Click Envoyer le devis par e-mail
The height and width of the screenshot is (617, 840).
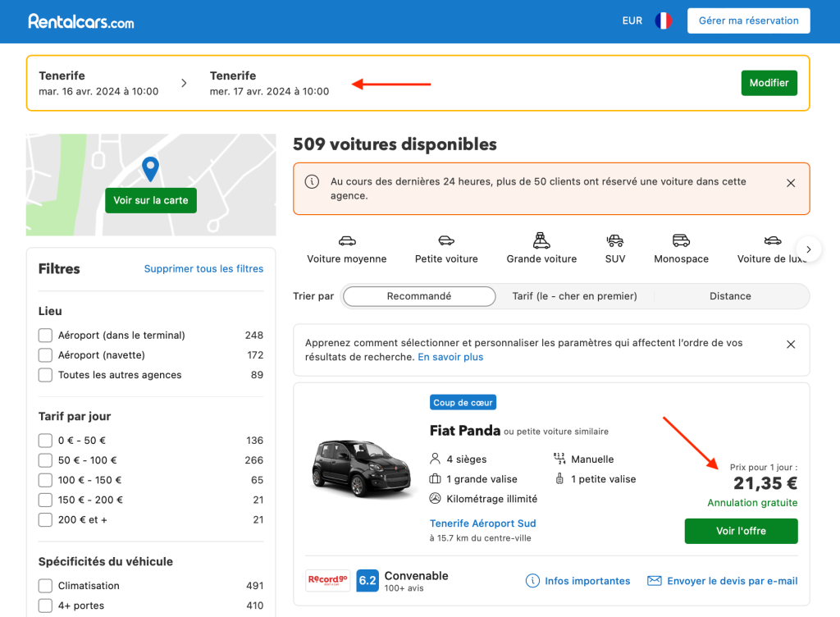733,581
